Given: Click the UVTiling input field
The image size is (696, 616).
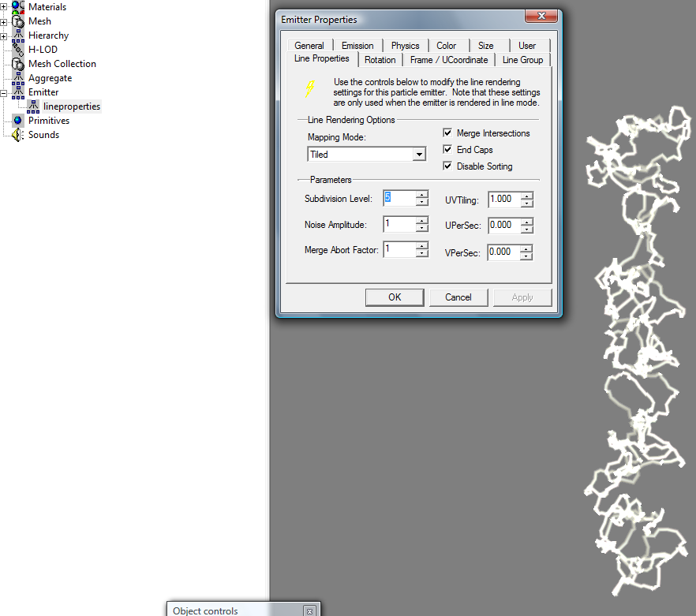Looking at the screenshot, I should [503, 199].
